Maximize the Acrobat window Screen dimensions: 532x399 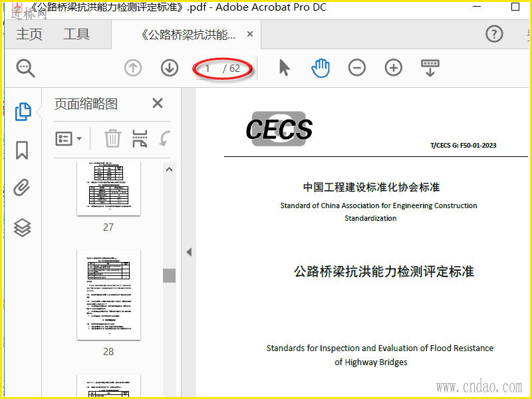[x=515, y=7]
